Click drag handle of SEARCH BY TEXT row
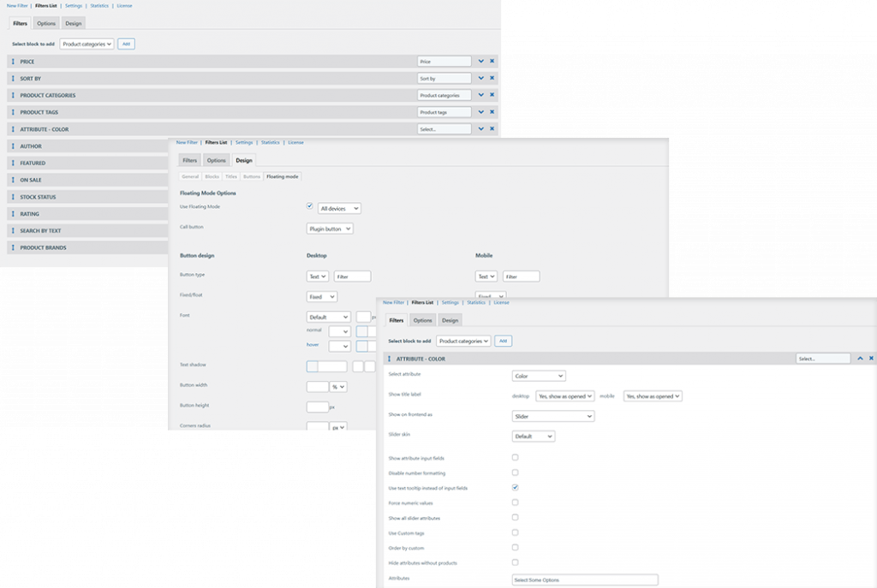The image size is (877, 588). (x=13, y=230)
